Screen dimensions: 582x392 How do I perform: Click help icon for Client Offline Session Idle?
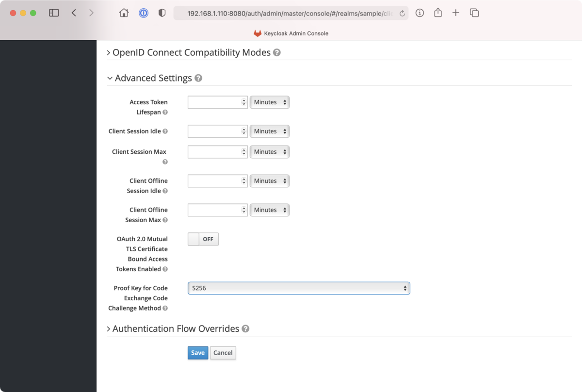(x=165, y=191)
